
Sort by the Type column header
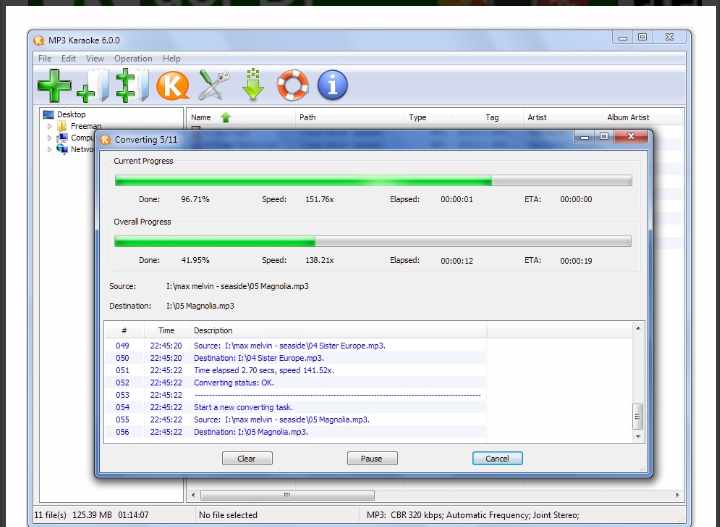(417, 118)
